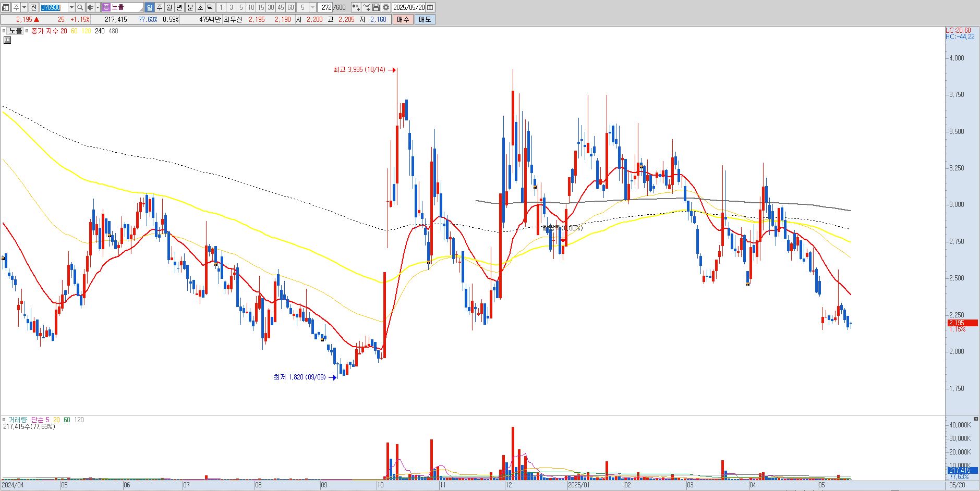
Task: Open the 주 type dropdown arrow
Action: [24, 7]
